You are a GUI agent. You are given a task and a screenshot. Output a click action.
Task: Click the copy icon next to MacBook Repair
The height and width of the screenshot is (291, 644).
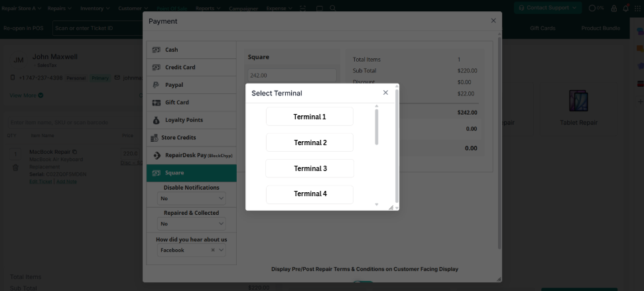tap(74, 152)
